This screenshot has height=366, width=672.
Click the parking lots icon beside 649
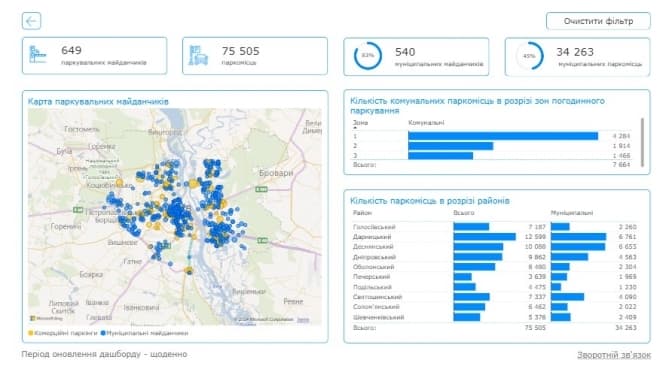(38, 54)
